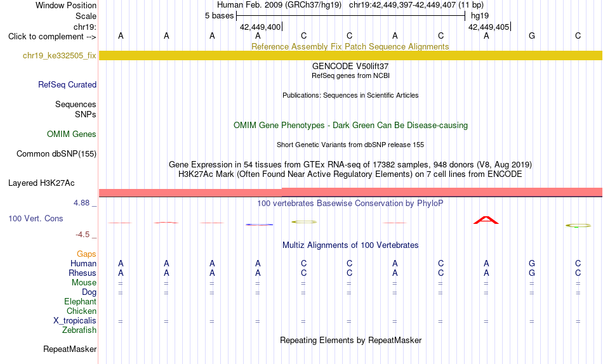Click the 'Window Position' label
The width and height of the screenshot is (603, 364).
coord(66,5)
